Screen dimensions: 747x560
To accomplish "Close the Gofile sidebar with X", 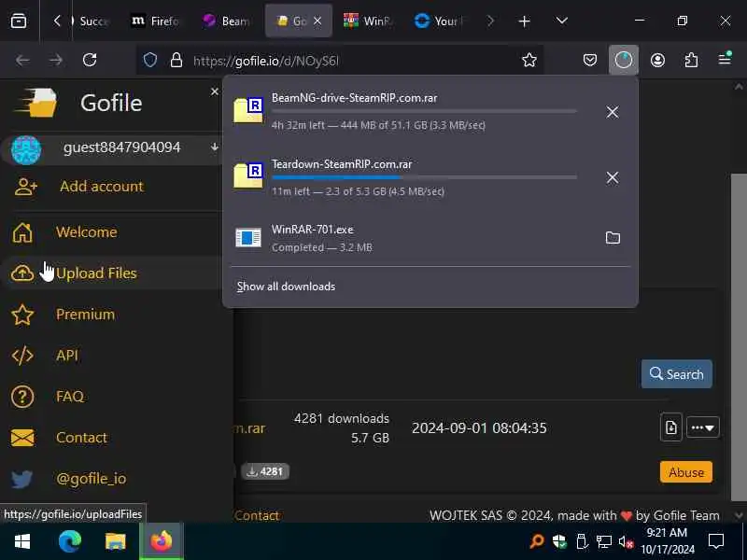I will click(x=215, y=91).
